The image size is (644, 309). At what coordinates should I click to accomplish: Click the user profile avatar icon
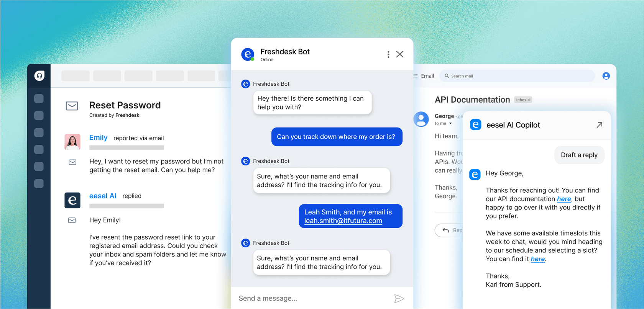pos(606,76)
